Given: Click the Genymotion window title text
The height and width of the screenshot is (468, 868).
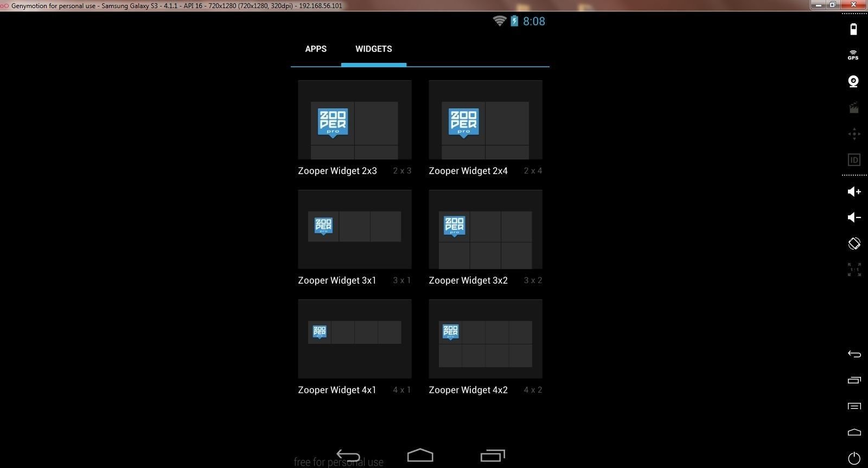Looking at the screenshot, I should pyautogui.click(x=177, y=5).
